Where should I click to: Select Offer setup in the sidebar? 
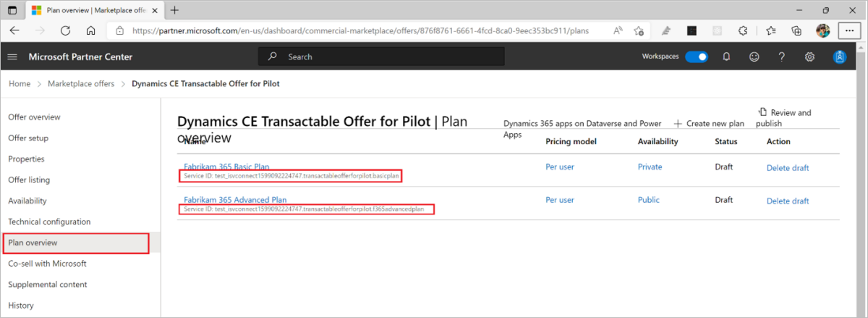[x=28, y=138]
